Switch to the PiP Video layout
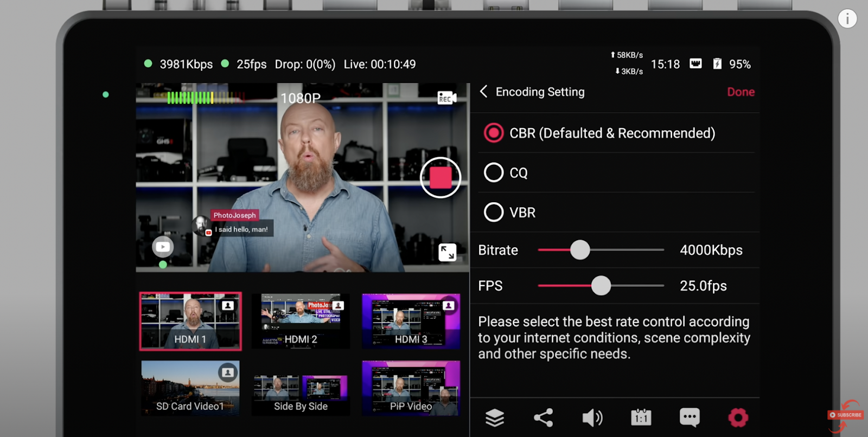This screenshot has height=437, width=868. pos(411,388)
